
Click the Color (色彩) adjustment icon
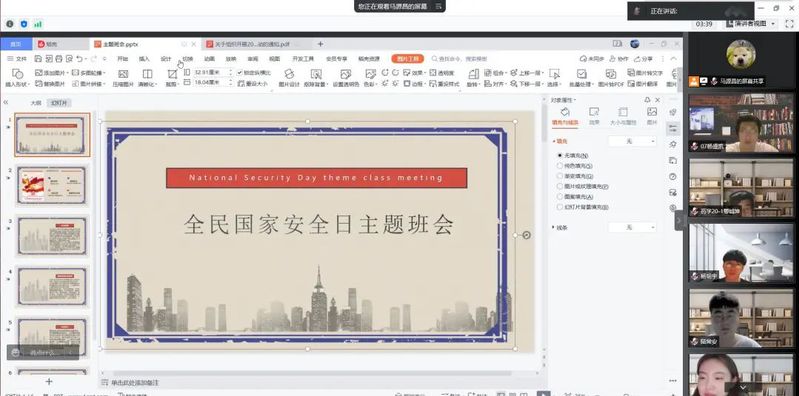tap(370, 74)
